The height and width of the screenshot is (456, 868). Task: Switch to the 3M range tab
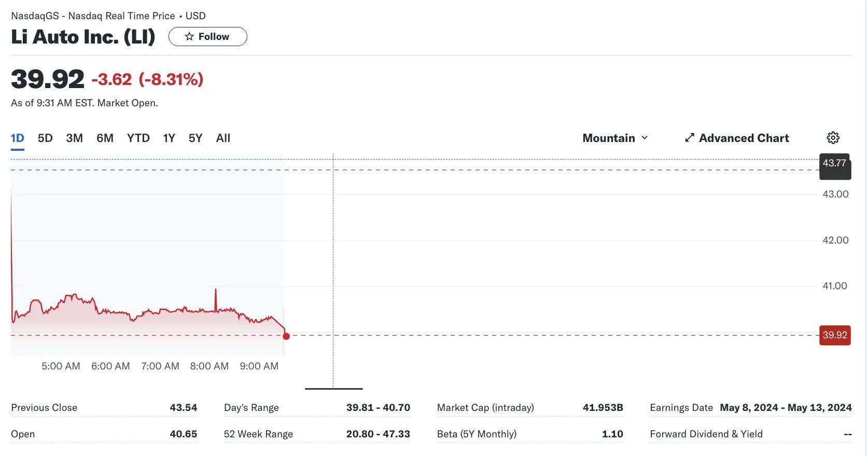click(x=74, y=138)
